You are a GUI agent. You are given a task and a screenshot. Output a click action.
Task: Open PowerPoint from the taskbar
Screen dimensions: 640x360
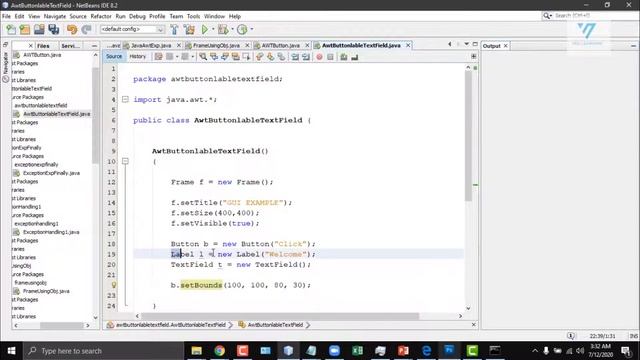(403, 351)
